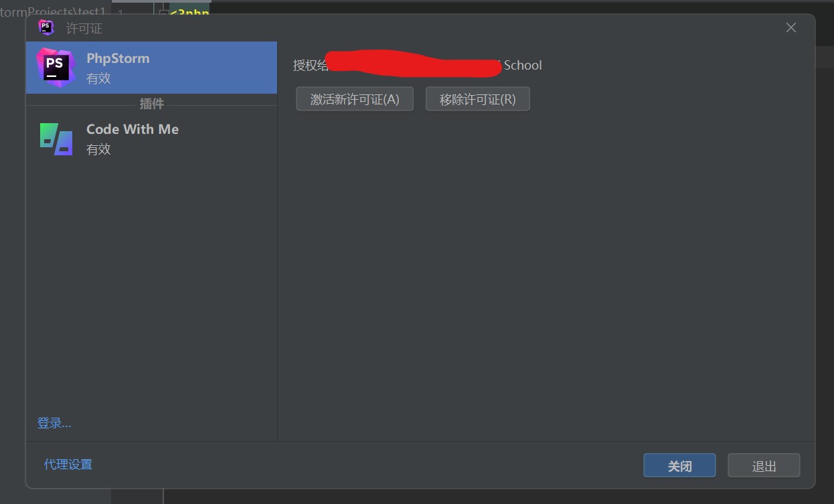This screenshot has width=834, height=504.
Task: Click the <?php code line behind the dialog
Action: coord(189,13)
